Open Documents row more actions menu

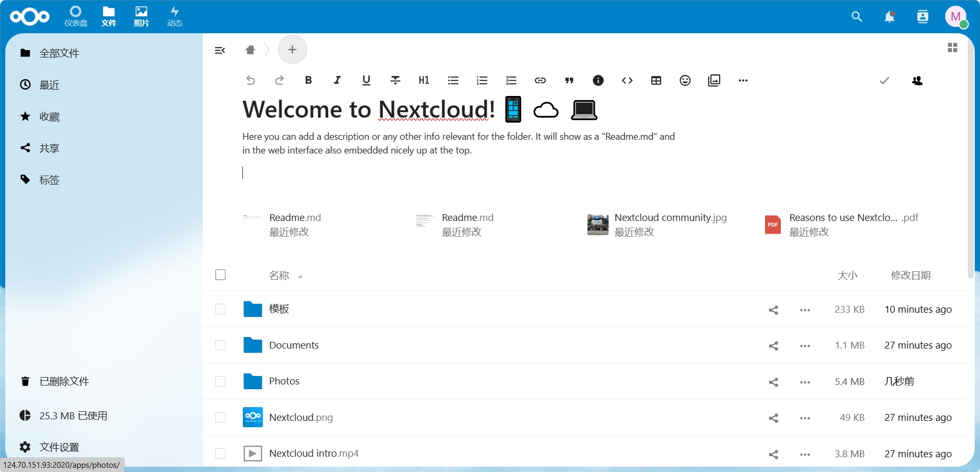805,345
